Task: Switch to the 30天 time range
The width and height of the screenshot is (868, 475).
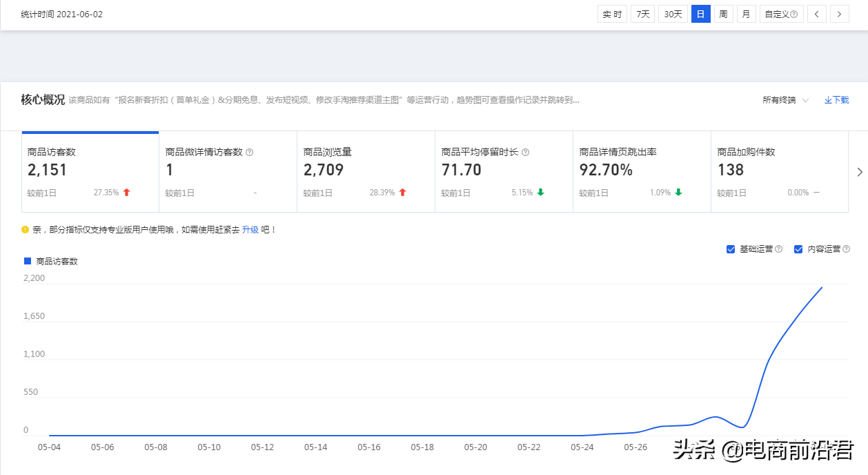Action: click(x=673, y=14)
